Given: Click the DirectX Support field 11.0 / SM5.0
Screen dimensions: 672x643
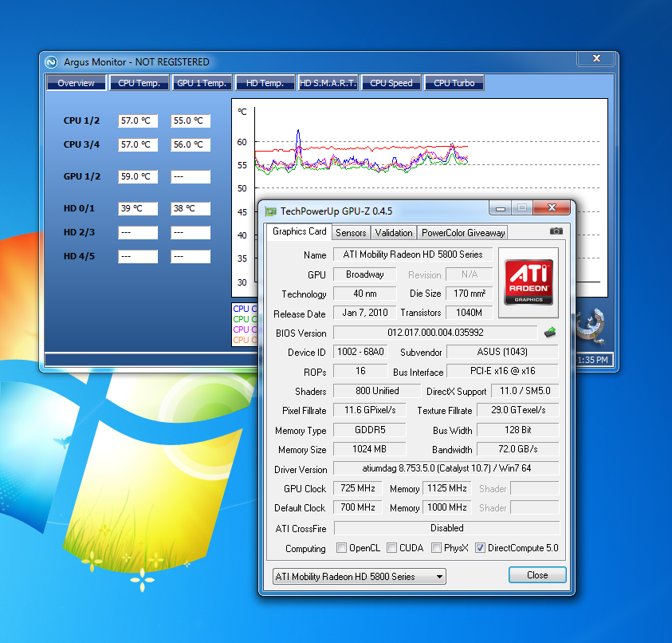Looking at the screenshot, I should 525,391.
